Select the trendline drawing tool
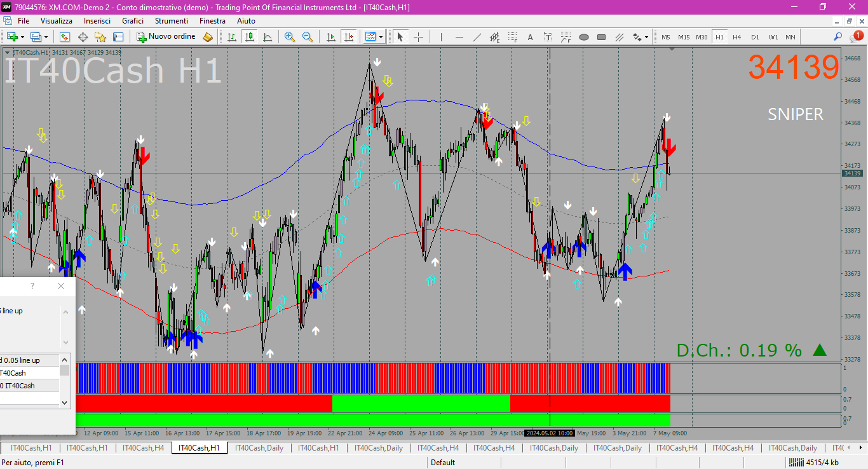The width and height of the screenshot is (868, 469). pos(477,37)
